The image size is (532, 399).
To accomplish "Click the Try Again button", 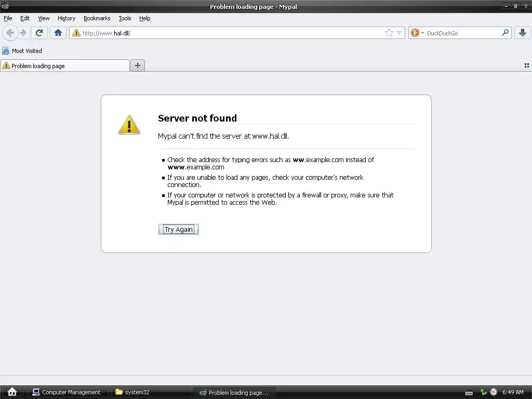I will pyautogui.click(x=179, y=229).
